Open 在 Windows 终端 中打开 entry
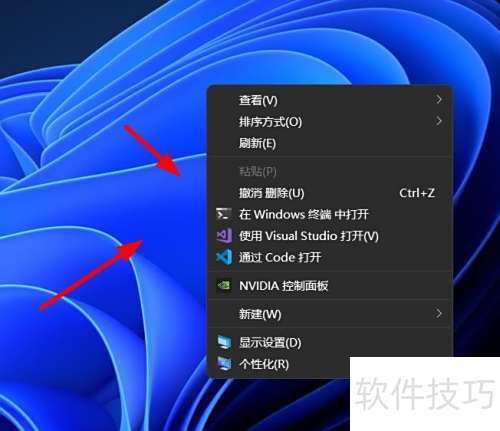500x431 pixels. pos(329,214)
